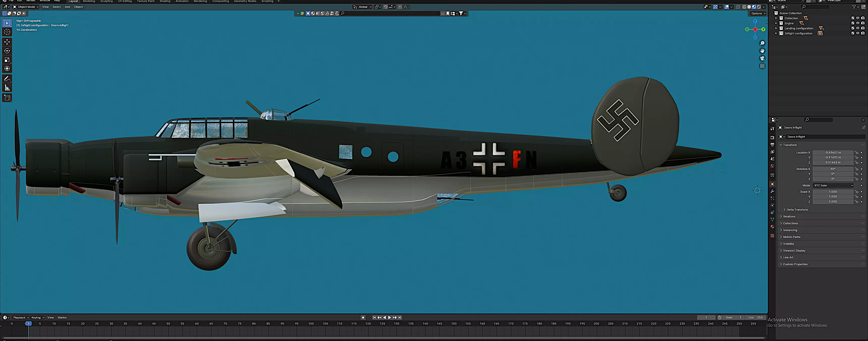868x341 pixels.
Task: Open the Add menu
Action: point(67,7)
